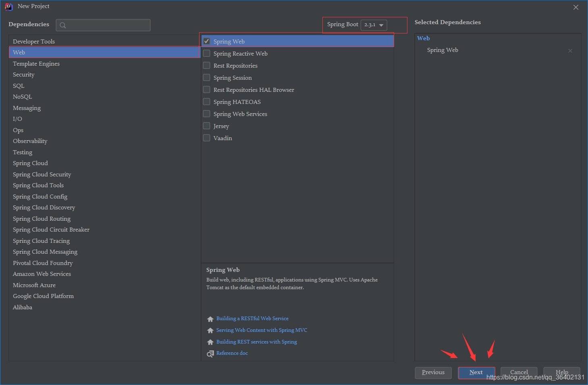
Task: Remove Spring Web from selected dependencies
Action: click(570, 51)
